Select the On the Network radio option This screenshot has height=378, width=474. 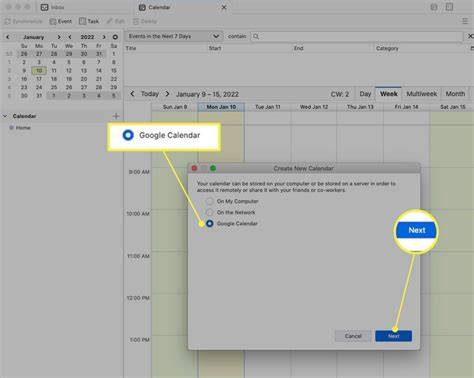click(209, 212)
